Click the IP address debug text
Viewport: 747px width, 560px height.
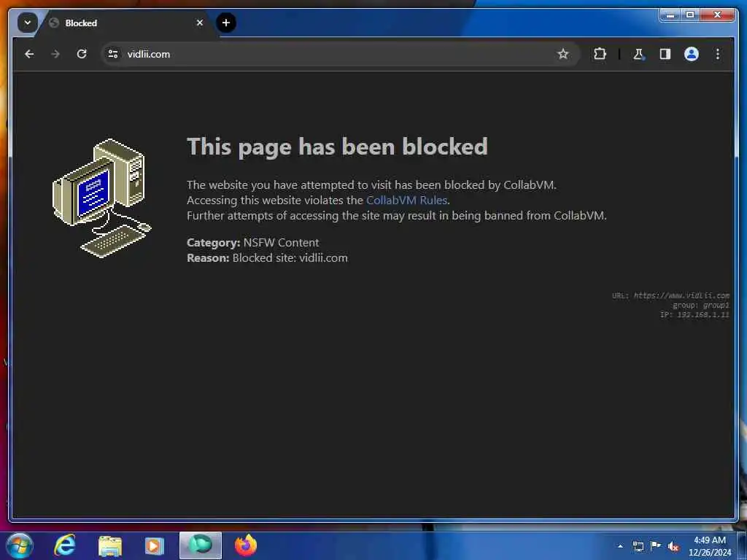click(694, 315)
